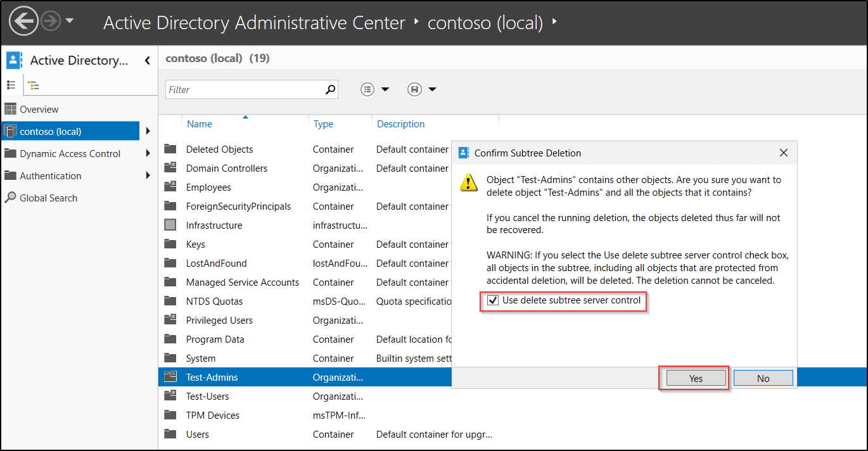Open the saved queries dropdown arrow
The width and height of the screenshot is (868, 451).
(431, 89)
